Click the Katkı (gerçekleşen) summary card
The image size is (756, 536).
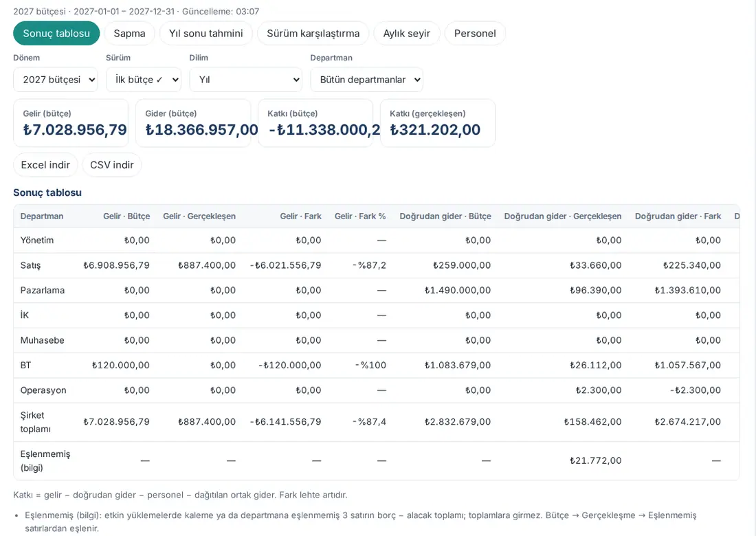(x=438, y=123)
